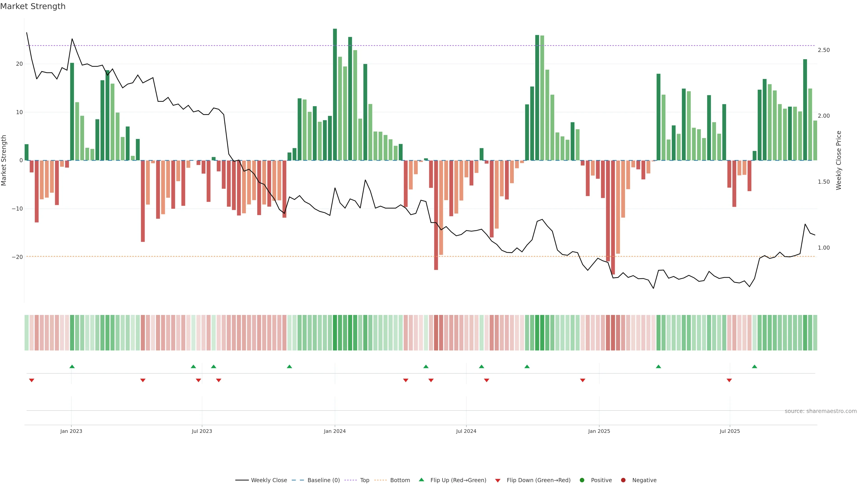This screenshot has height=488, width=868.
Task: Click flip-up triangle just before Jan 2025 to Jul 2025 midpoint
Action: pyautogui.click(x=658, y=366)
